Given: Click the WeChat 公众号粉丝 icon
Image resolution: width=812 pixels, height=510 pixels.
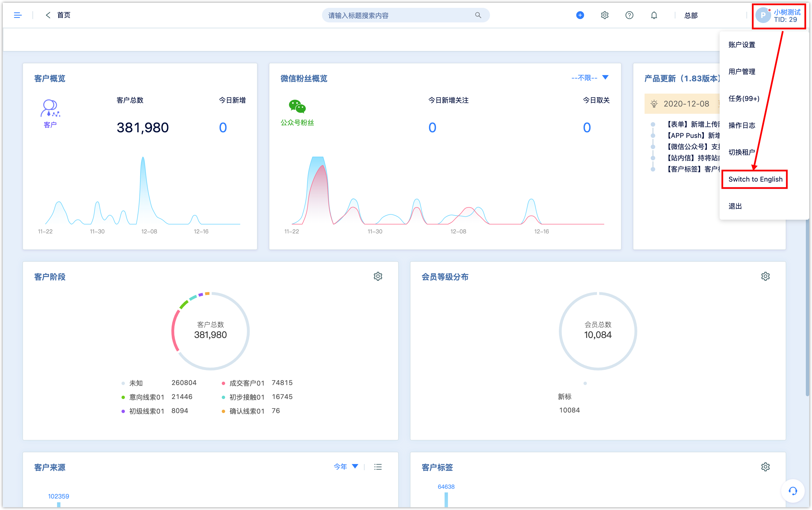Looking at the screenshot, I should (x=297, y=106).
